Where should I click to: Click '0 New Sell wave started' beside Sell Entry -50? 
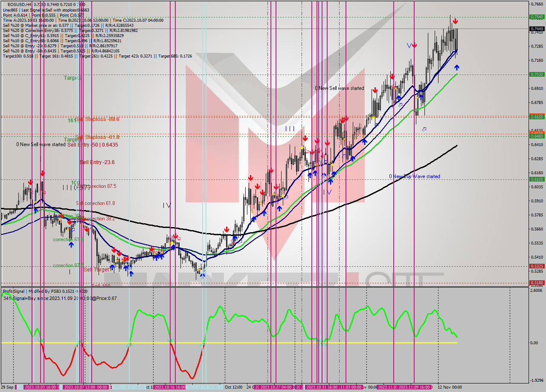(x=41, y=144)
